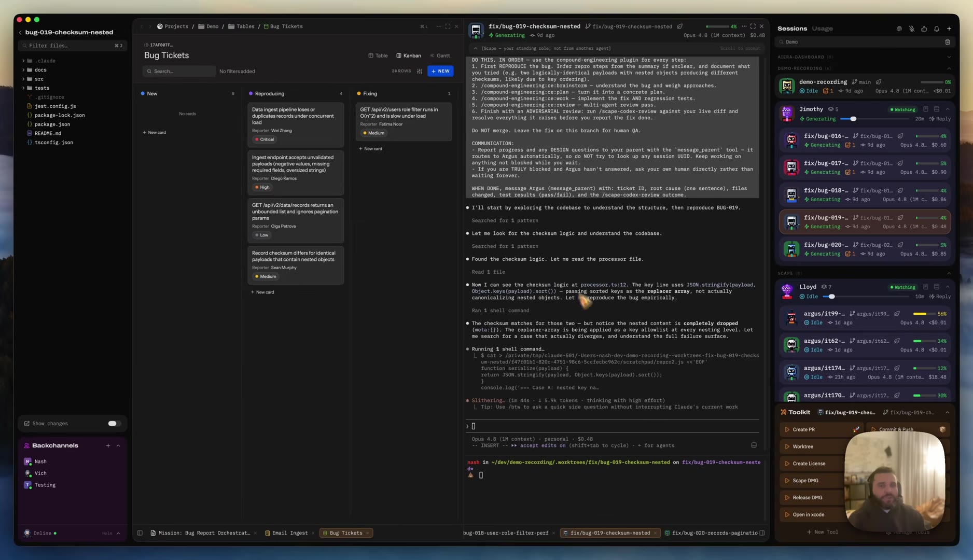Expand the fix/bug-019 session to fullscreen

[753, 26]
